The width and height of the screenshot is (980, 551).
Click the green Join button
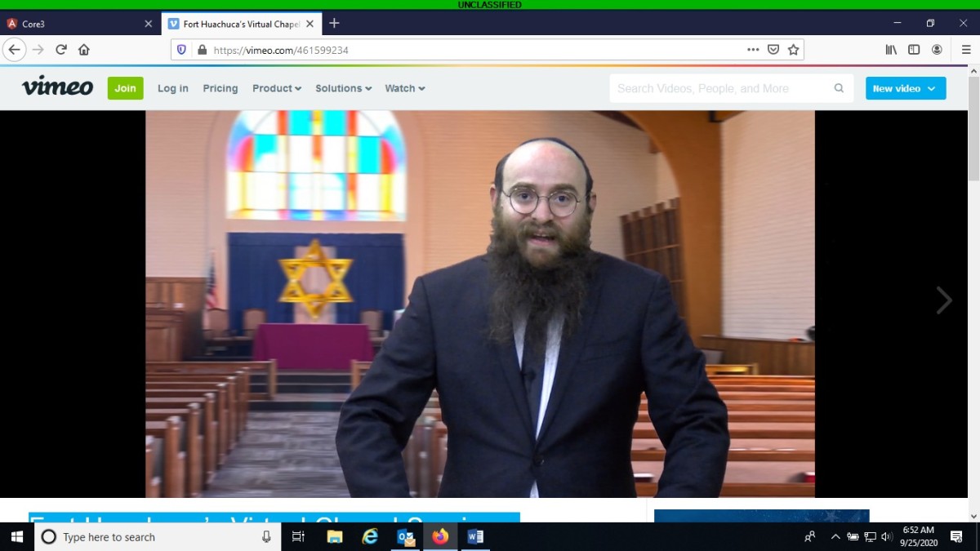pos(125,87)
